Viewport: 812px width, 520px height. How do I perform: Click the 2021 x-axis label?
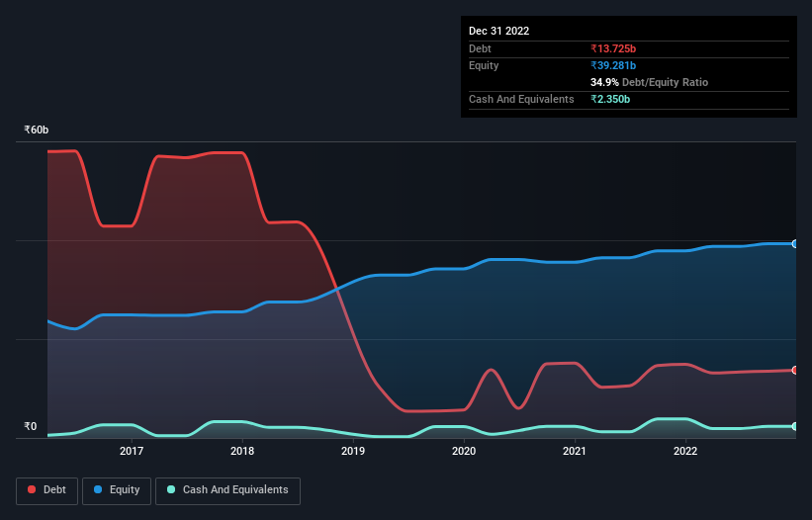click(x=575, y=451)
